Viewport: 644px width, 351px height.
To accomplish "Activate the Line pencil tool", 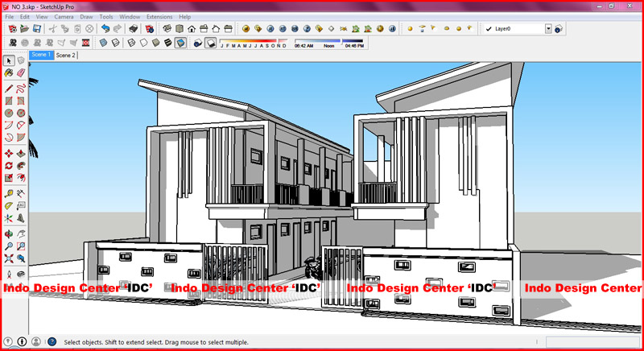I will click(9, 89).
